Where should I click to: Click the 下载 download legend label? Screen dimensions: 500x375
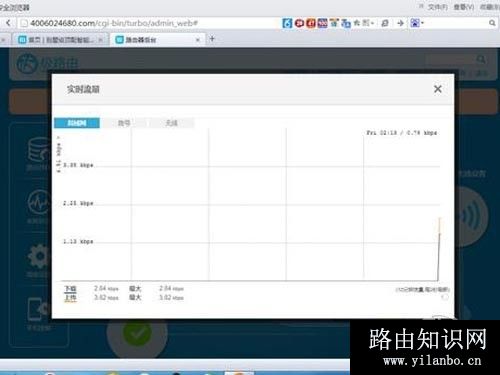pos(70,289)
